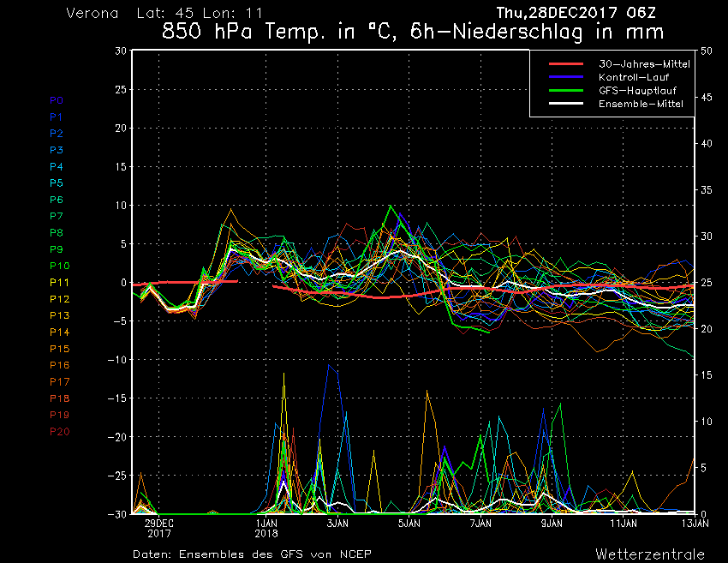Screen dimensions: 728x563
Task: Click ensemble member label 'P10'
Action: [60, 266]
